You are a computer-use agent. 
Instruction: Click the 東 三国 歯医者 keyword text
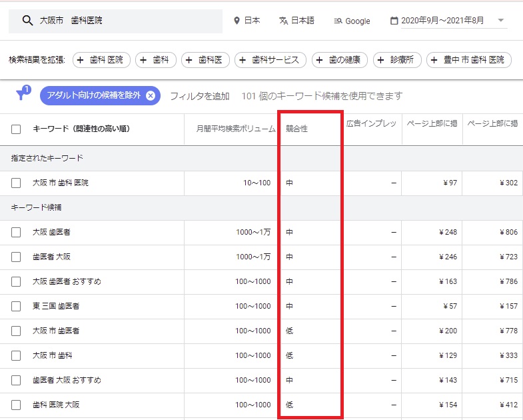pyautogui.click(x=56, y=306)
